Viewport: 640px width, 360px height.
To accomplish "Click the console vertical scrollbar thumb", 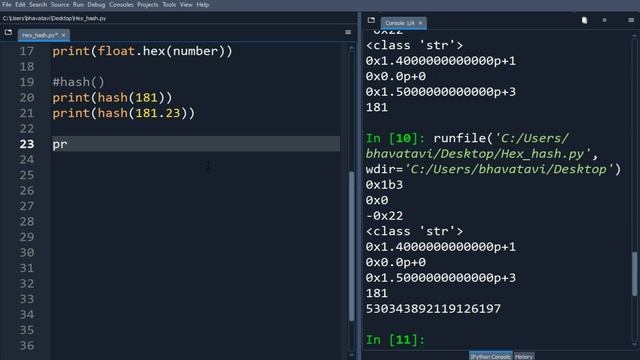I will click(x=634, y=273).
